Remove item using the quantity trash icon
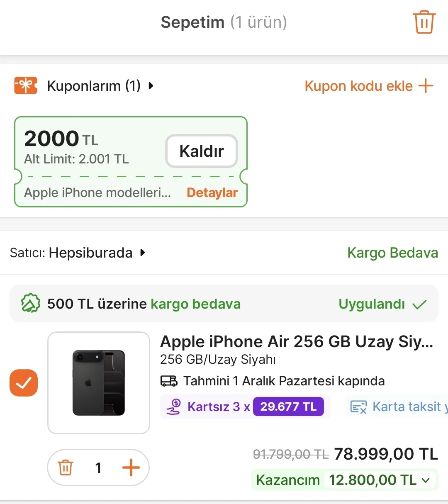 pyautogui.click(x=66, y=467)
